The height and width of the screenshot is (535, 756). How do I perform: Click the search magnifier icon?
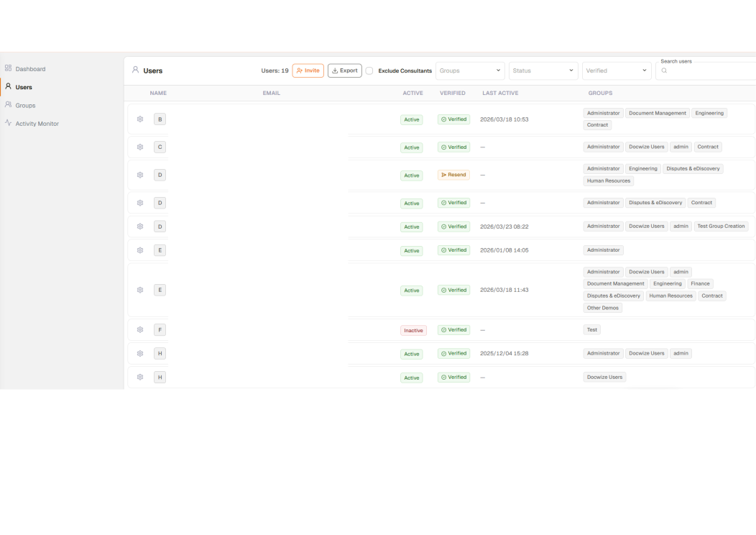(x=664, y=70)
